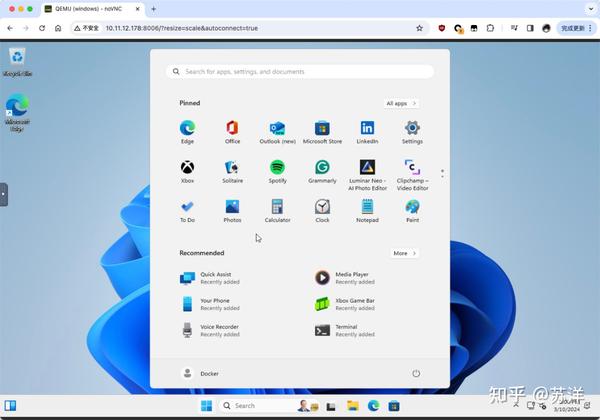
Task: Click the browser Home button
Action: (58, 28)
